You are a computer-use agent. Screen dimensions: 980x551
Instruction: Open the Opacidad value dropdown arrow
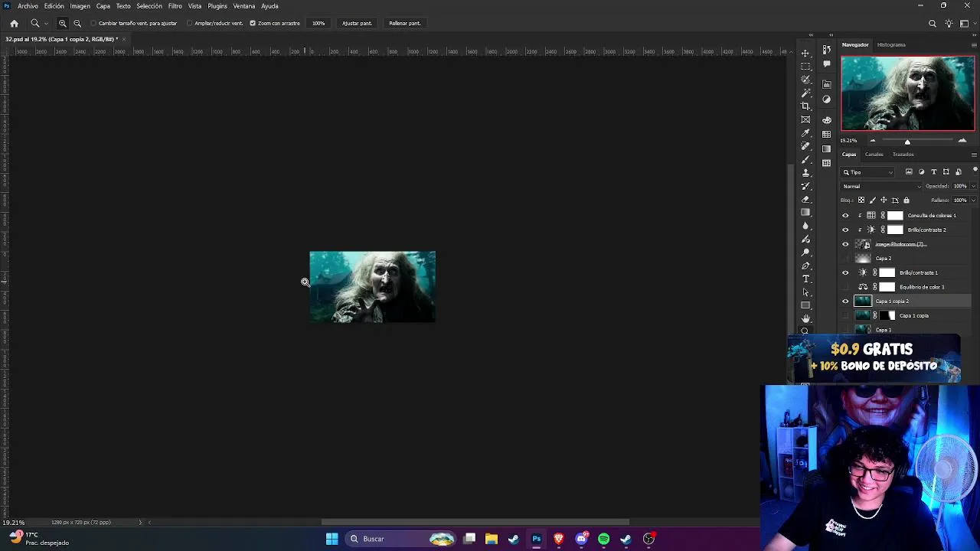coord(973,186)
